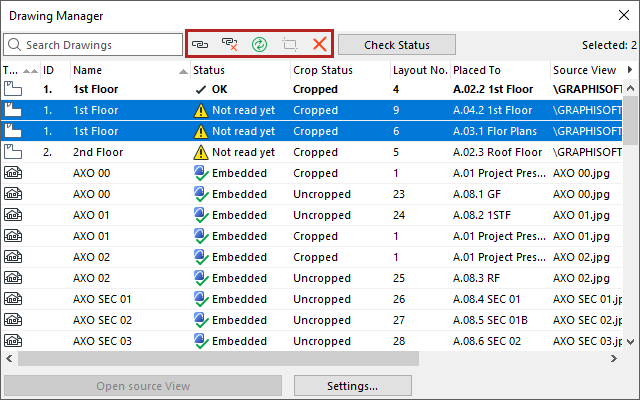
Task: Focus the Search Drawings field
Action: point(93,45)
